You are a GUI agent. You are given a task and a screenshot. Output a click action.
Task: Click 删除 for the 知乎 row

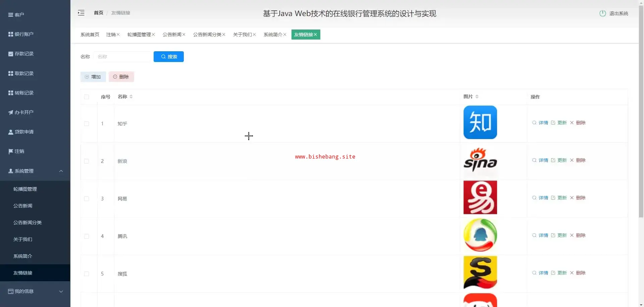(578, 123)
